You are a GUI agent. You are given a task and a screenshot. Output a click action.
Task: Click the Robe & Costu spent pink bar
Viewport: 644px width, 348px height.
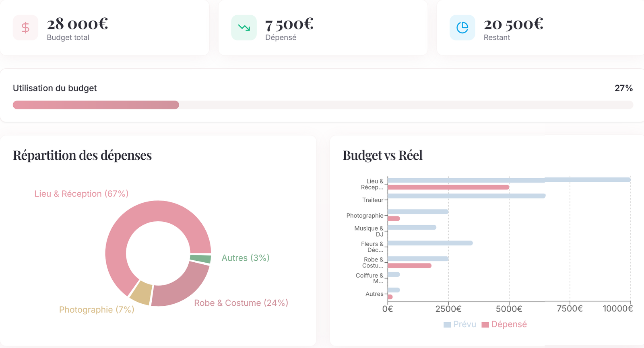409,266
